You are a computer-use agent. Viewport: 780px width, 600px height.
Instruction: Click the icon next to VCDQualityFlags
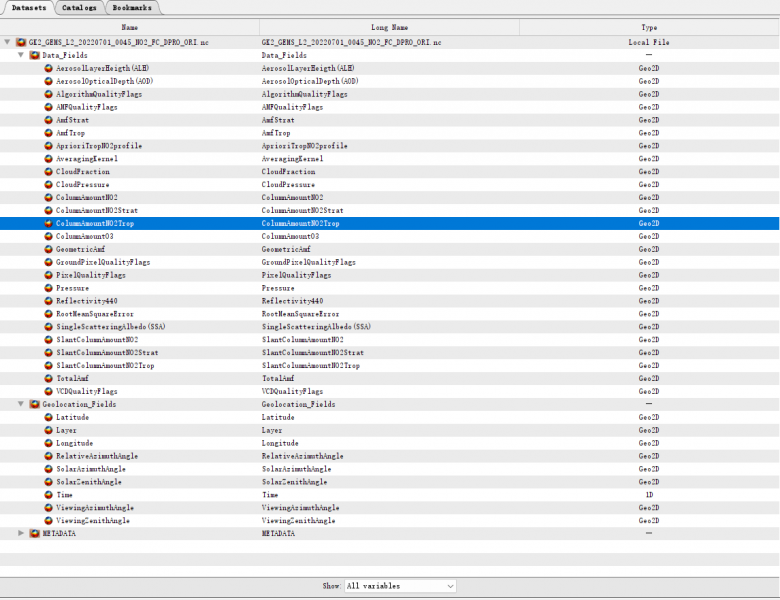click(48, 391)
